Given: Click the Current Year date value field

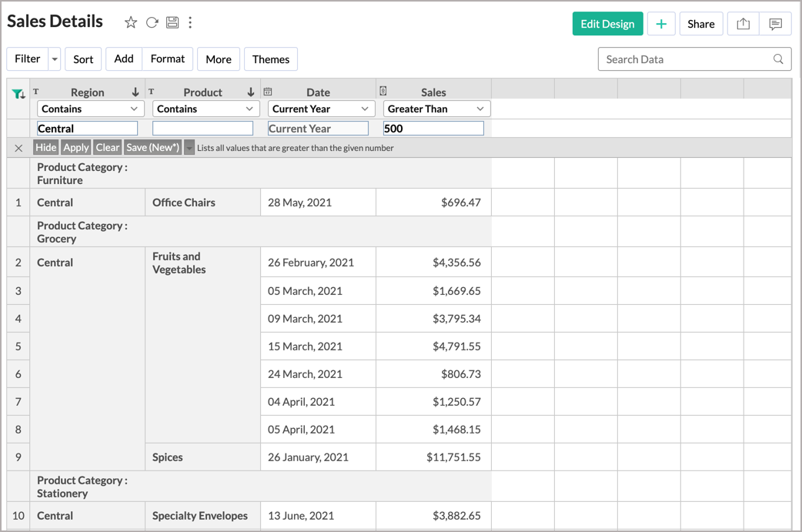Looking at the screenshot, I should pyautogui.click(x=318, y=129).
